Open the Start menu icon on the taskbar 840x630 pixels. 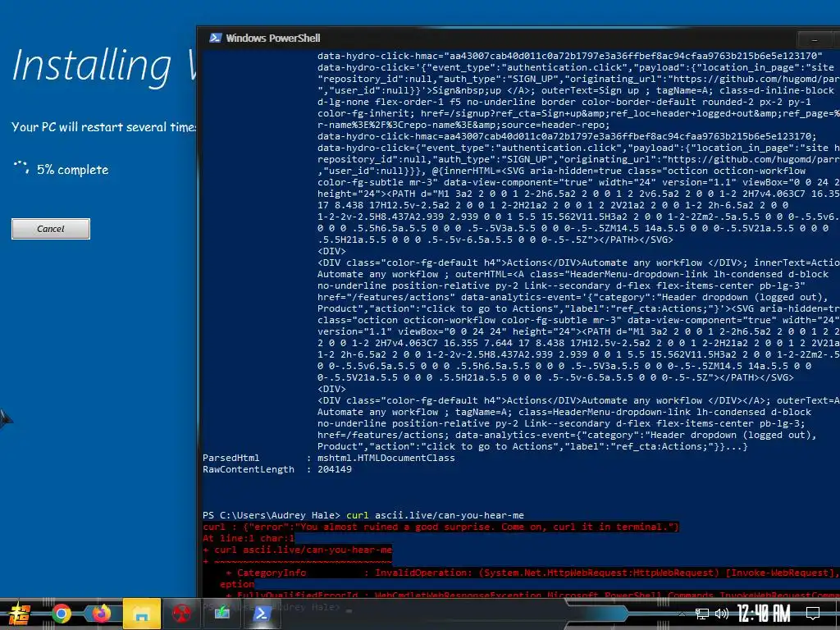click(20, 614)
